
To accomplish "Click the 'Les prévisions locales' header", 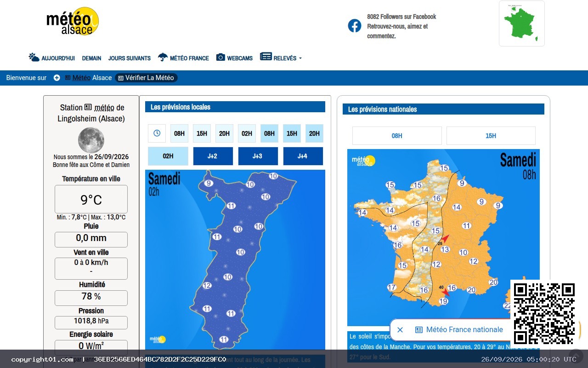I will coord(235,107).
